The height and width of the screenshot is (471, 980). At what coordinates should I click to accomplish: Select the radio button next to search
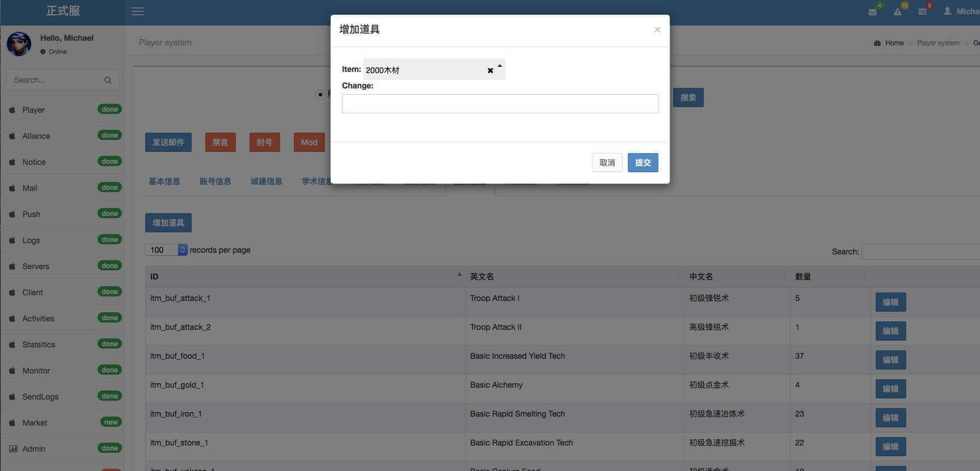[x=320, y=95]
